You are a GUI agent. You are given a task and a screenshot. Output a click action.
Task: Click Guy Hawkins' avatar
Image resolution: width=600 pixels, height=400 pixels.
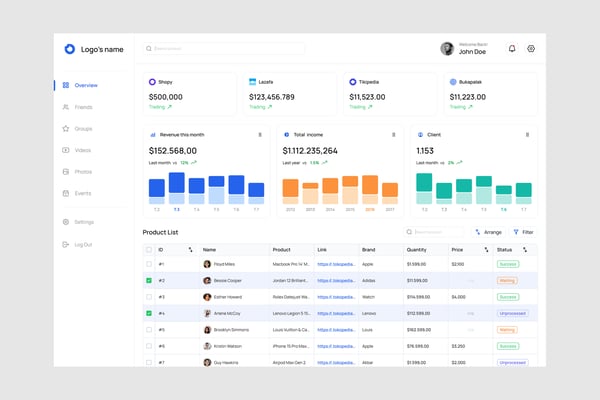click(x=207, y=362)
